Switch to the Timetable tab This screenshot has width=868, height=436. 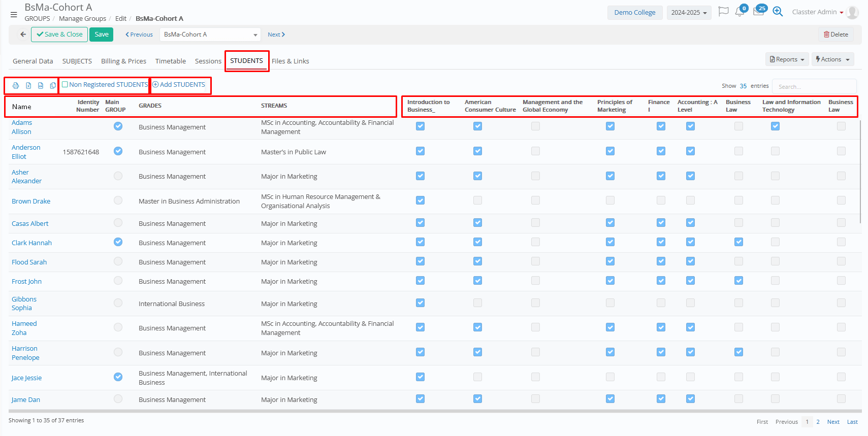click(x=170, y=61)
